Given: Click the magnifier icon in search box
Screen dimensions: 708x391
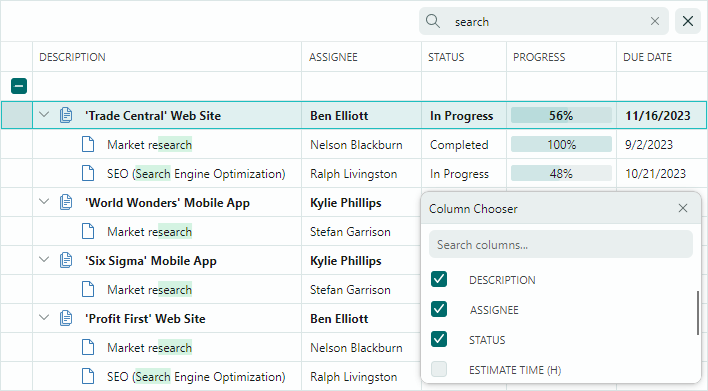Looking at the screenshot, I should (433, 21).
